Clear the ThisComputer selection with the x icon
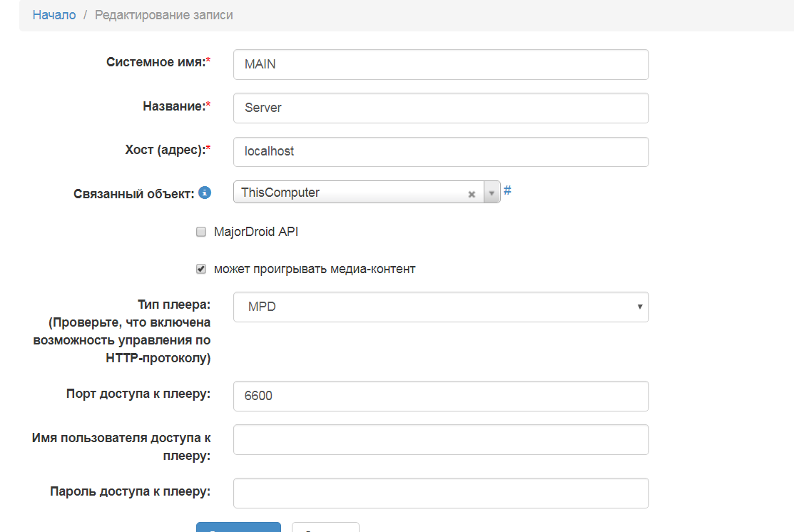Image resolution: width=794 pixels, height=532 pixels. (472, 194)
